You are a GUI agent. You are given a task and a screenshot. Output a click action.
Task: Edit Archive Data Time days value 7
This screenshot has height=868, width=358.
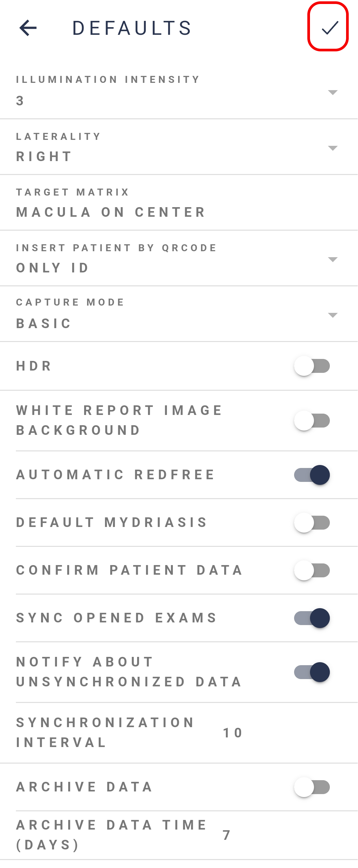226,835
